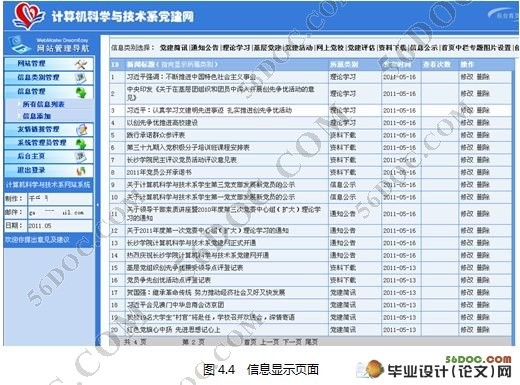Click the green icon beside 信息管理
The width and height of the screenshot is (520, 385).
(x=81, y=92)
